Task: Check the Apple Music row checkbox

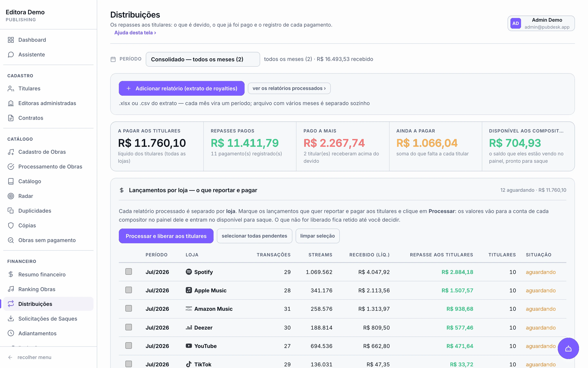Action: coord(129,290)
